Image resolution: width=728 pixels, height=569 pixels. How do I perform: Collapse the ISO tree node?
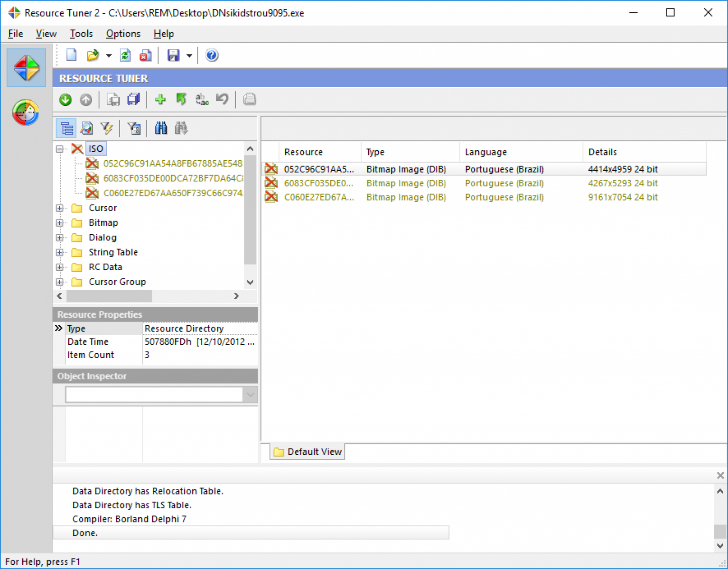(x=60, y=149)
